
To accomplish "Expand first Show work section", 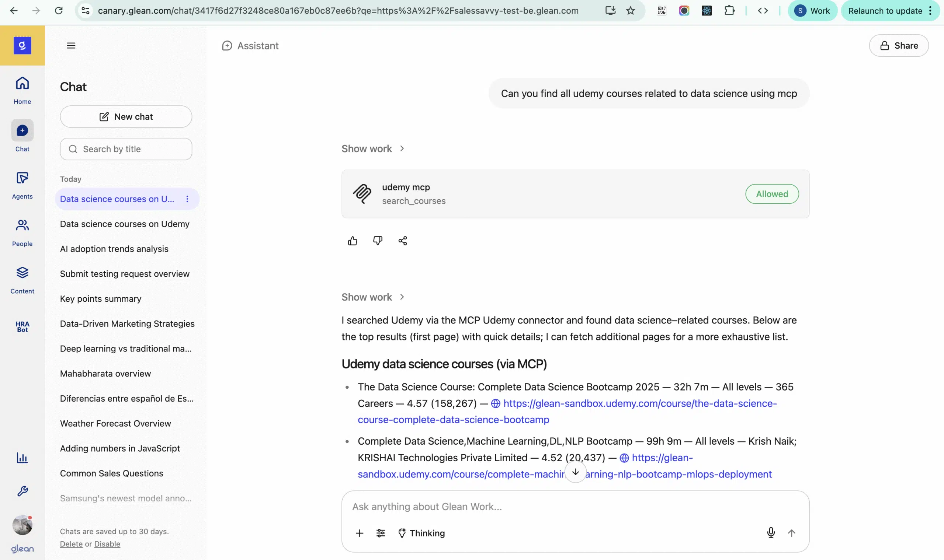I will click(x=373, y=149).
